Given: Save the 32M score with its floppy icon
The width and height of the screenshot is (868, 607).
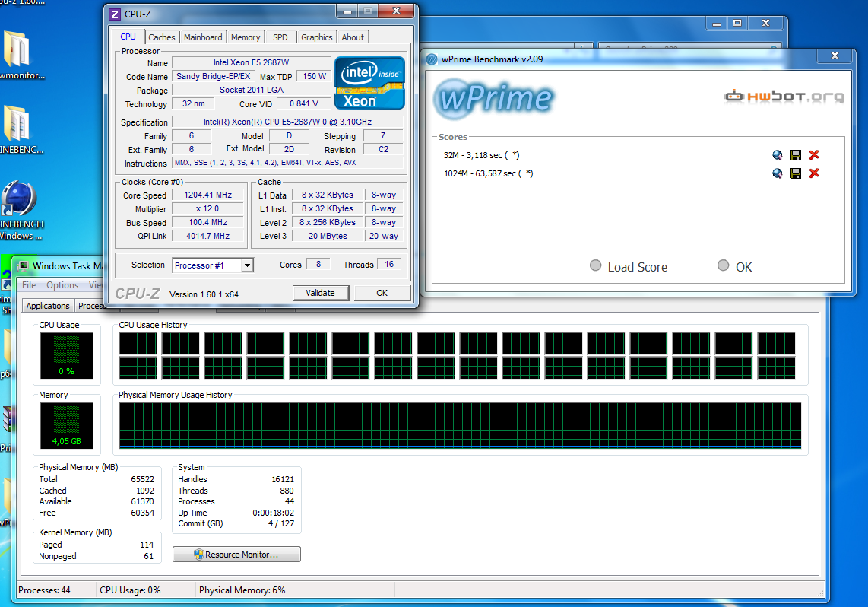Looking at the screenshot, I should [x=796, y=155].
